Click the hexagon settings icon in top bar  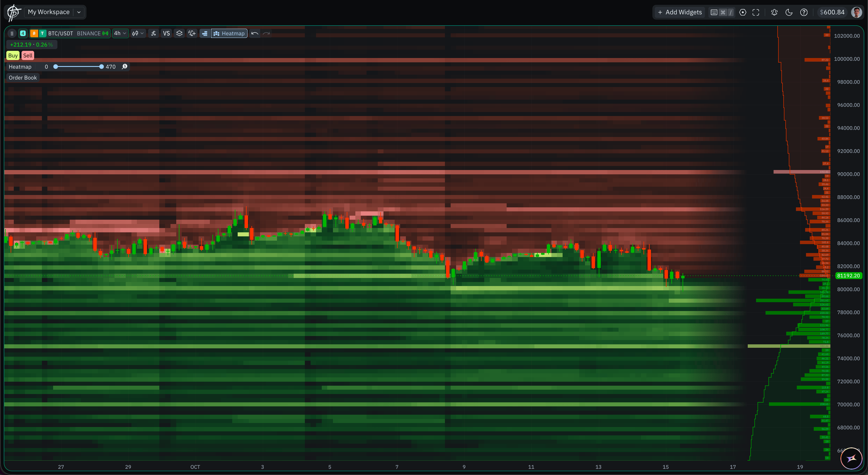743,12
